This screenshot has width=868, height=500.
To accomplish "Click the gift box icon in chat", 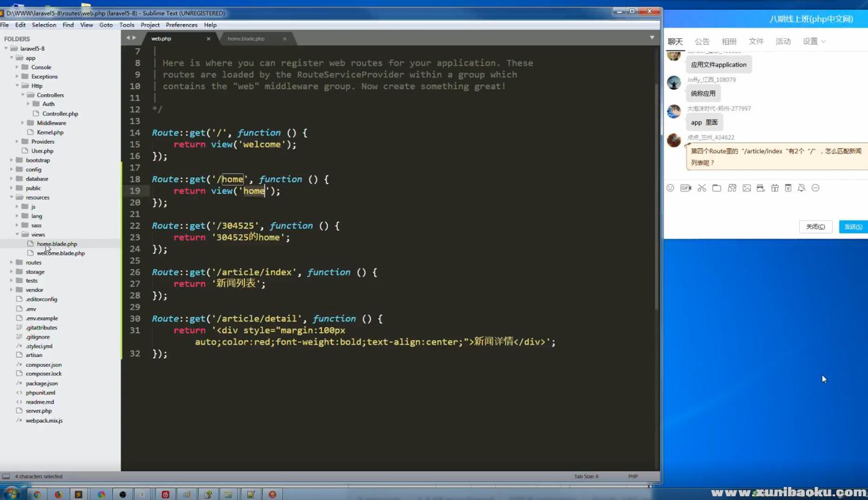I will [x=775, y=188].
